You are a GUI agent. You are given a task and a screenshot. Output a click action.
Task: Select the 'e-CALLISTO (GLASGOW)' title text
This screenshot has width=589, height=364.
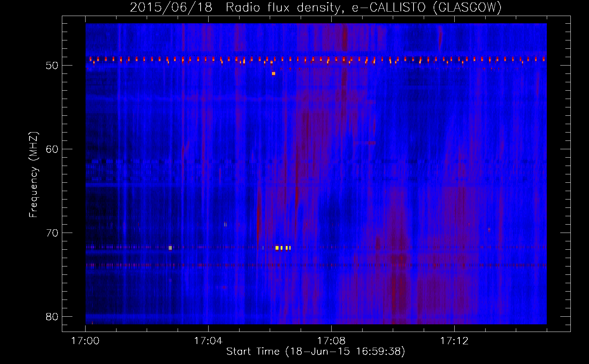(x=427, y=7)
